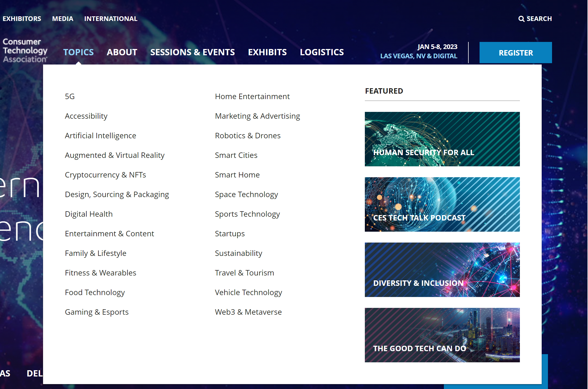Go to the Artificial Intelligence topic
Image resolution: width=588 pixels, height=389 pixels.
pyautogui.click(x=100, y=136)
